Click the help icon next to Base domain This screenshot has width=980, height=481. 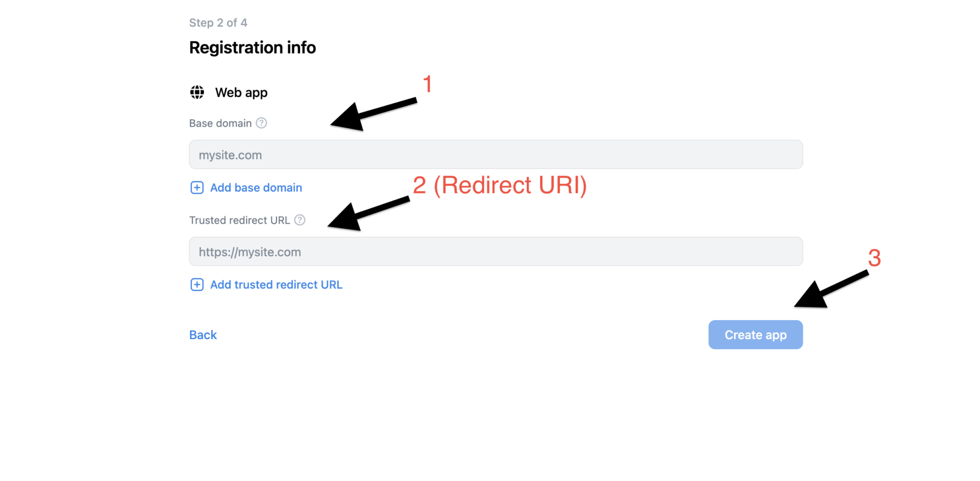(261, 123)
